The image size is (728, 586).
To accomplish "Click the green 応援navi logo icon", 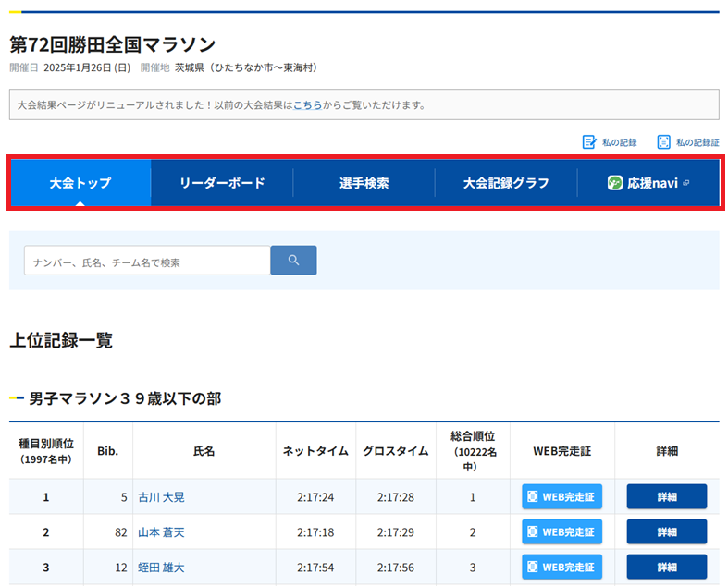I will pos(615,183).
